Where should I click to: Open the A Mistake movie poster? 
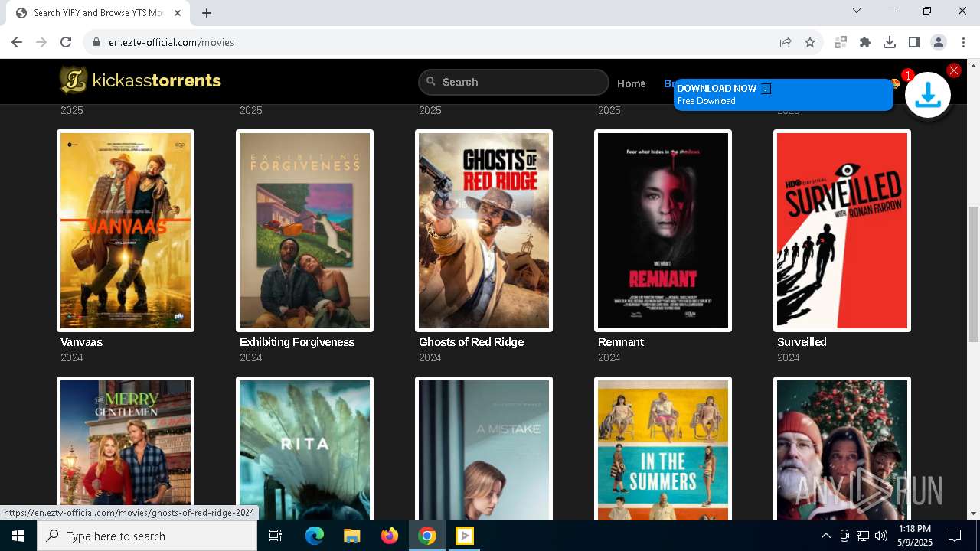(x=484, y=448)
